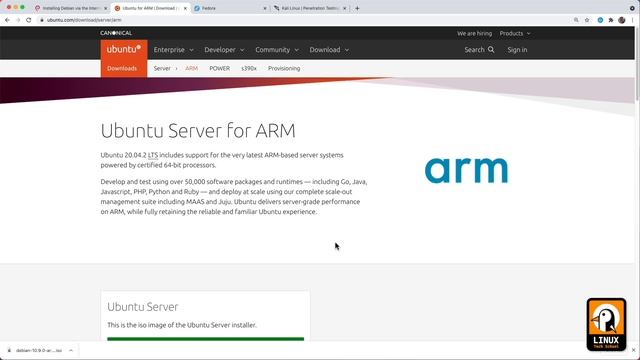The width and height of the screenshot is (640, 360).
Task: Click the arm logo image
Action: point(467,171)
